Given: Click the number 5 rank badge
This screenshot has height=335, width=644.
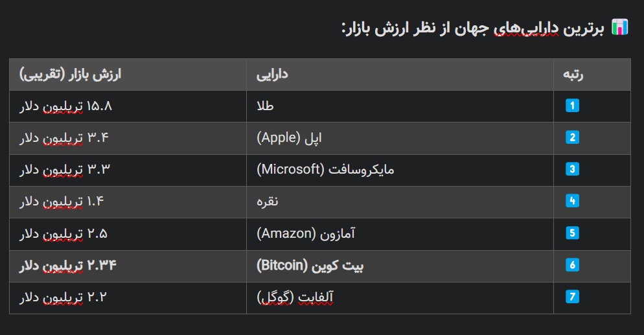Looking at the screenshot, I should tap(572, 233).
